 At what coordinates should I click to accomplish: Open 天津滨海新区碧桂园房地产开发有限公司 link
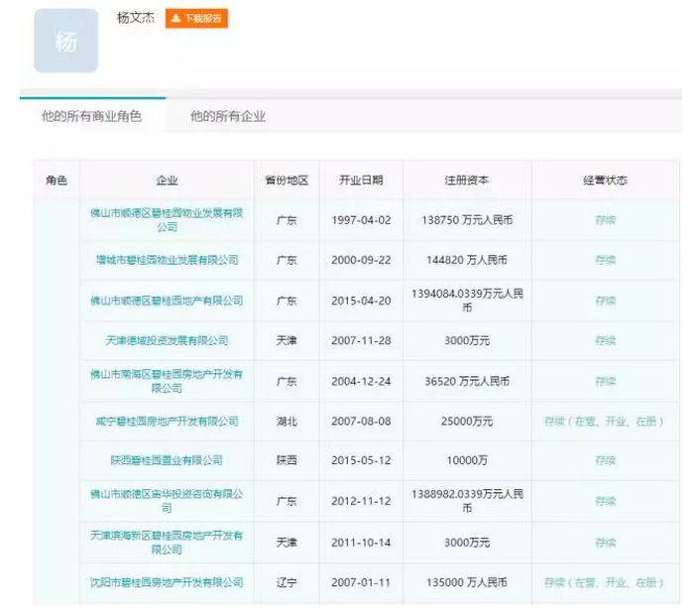(x=167, y=543)
